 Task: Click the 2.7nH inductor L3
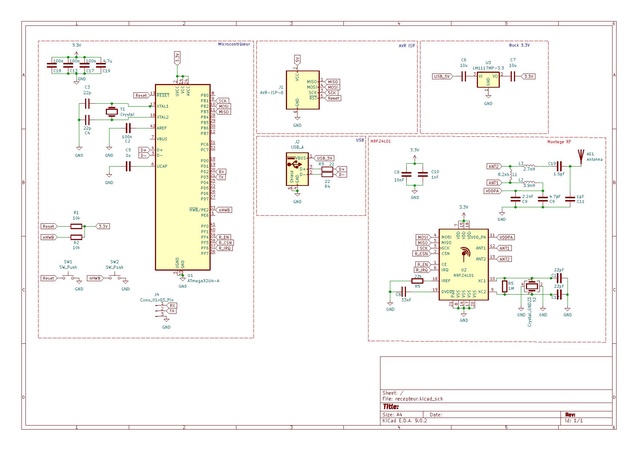529,166
